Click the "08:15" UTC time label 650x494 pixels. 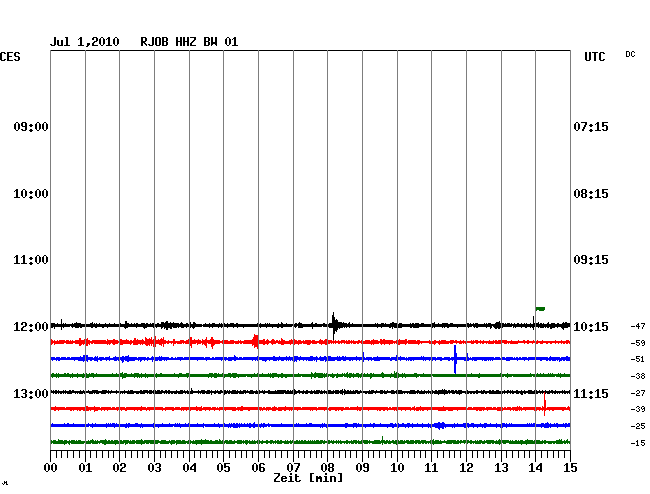point(591,194)
